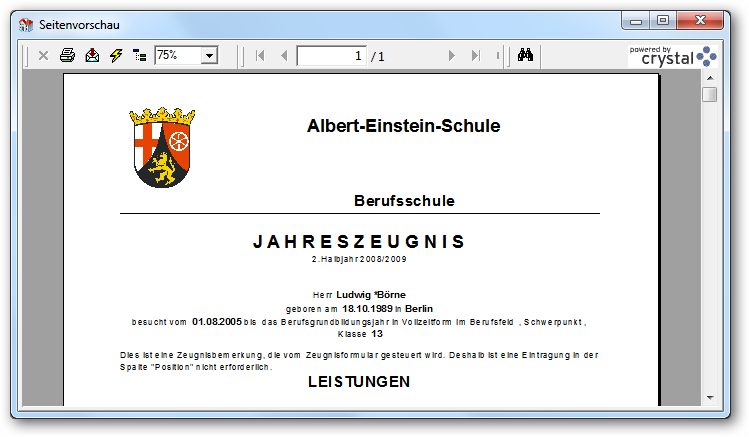Click the birthplace Berlin
Screen dimensions: 749x437
point(419,309)
